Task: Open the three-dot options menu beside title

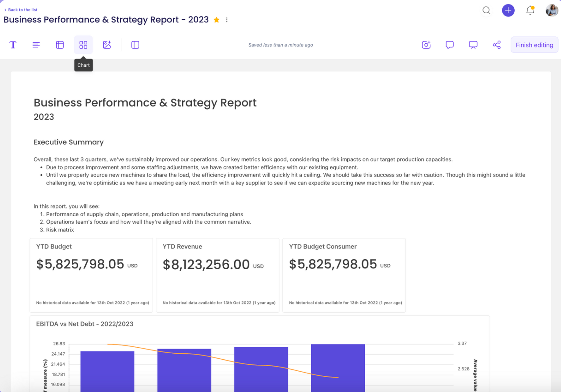Action: coord(227,20)
